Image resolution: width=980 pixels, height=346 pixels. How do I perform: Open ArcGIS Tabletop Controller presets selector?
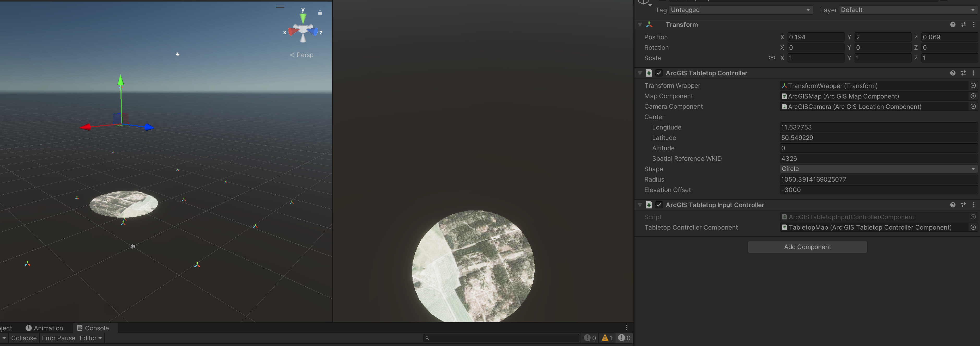tap(963, 73)
